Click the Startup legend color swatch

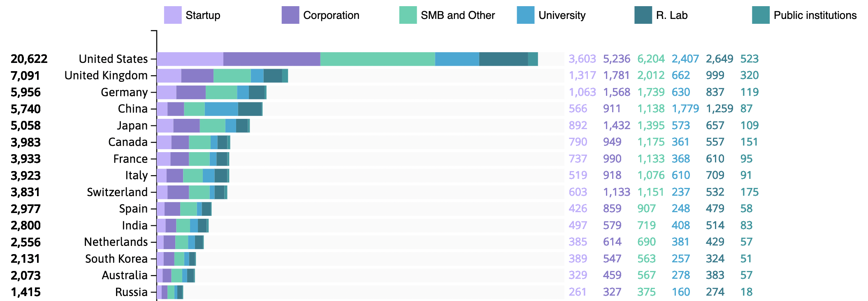coord(172,15)
